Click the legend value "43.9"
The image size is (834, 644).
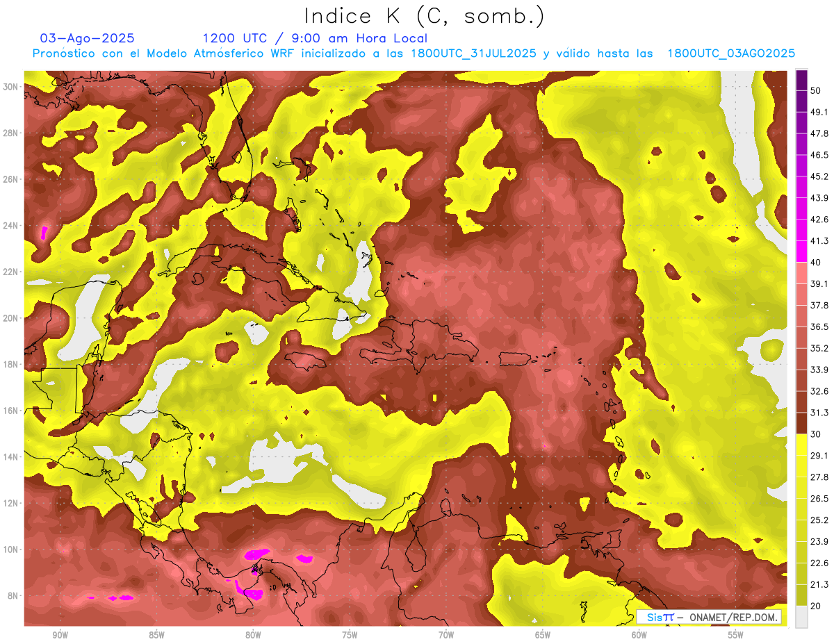pyautogui.click(x=819, y=198)
